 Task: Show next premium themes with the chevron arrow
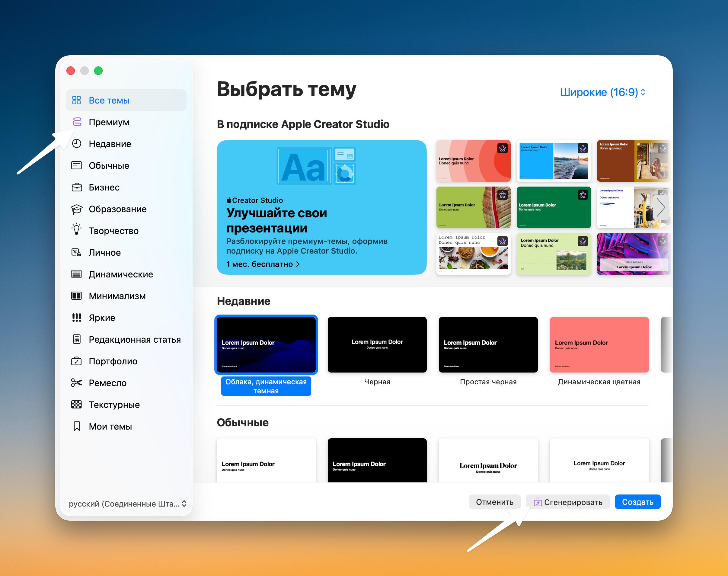coord(661,207)
